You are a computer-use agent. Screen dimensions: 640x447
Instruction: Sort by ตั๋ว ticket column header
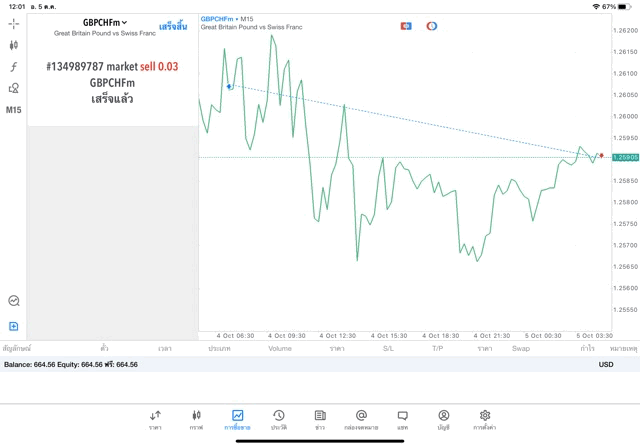point(104,348)
